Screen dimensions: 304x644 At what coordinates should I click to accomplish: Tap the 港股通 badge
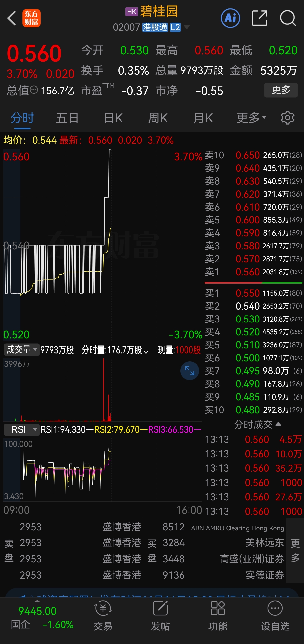point(155,27)
